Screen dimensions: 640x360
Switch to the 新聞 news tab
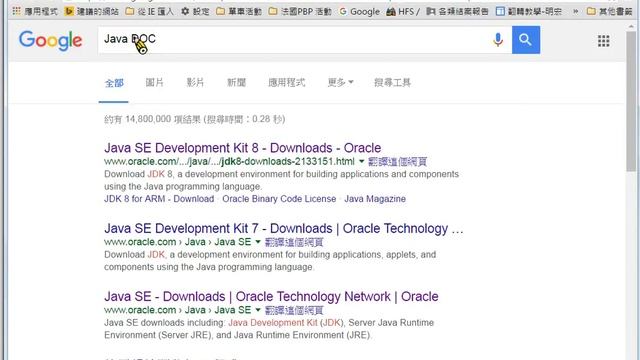click(236, 82)
